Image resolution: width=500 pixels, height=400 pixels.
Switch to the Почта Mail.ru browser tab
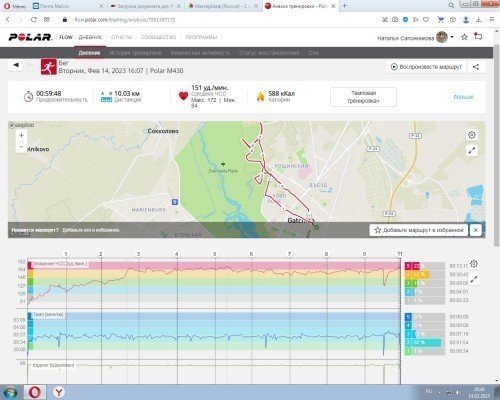tap(68, 6)
